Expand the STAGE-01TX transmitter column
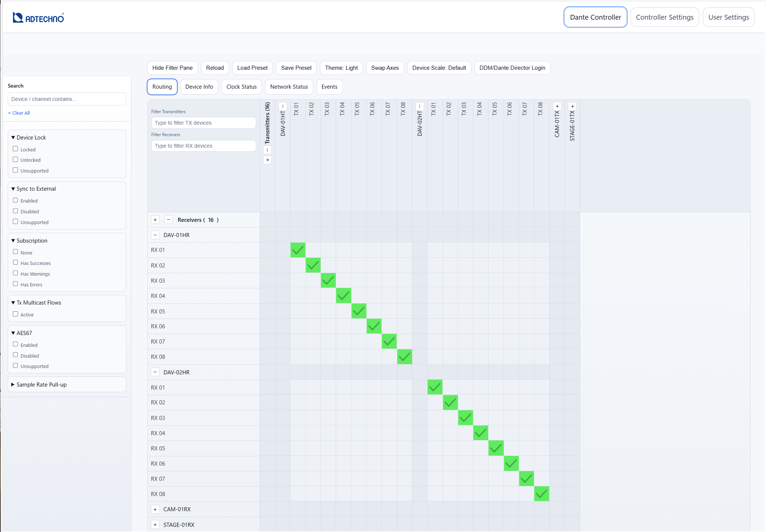The image size is (766, 532). pyautogui.click(x=572, y=106)
